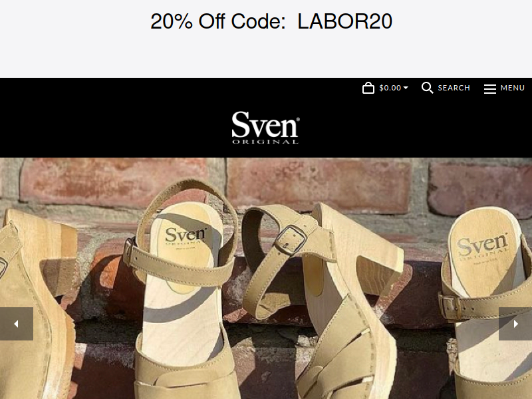
Task: Advance slideshow with right arrow
Action: tap(515, 324)
